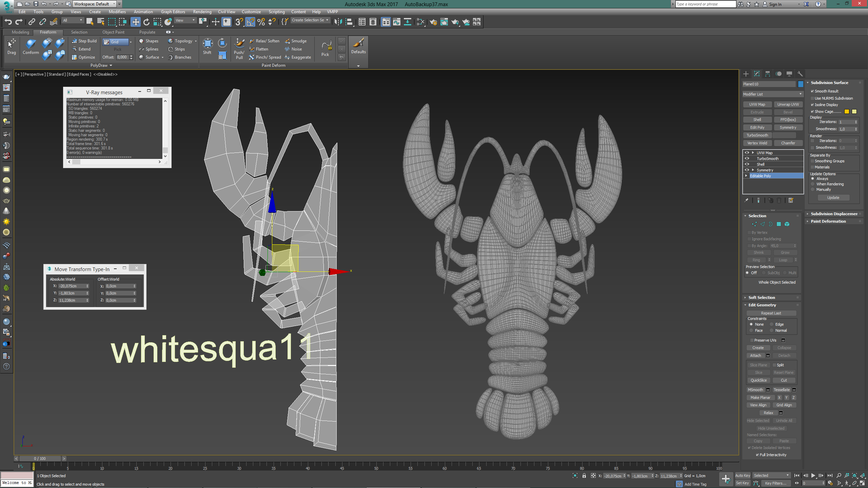Select the Push/Pull paint deform tool
Screen dimensions: 868x488
click(x=239, y=49)
